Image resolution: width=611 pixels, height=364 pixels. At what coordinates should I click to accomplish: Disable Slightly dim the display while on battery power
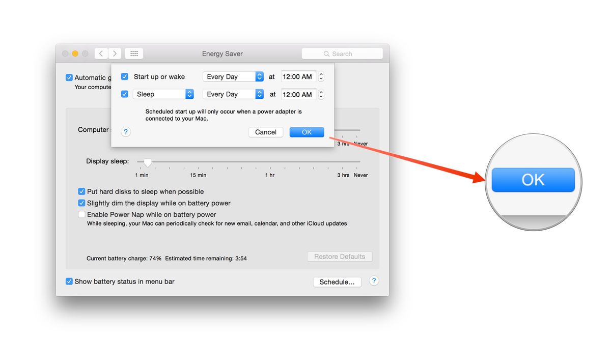tap(81, 203)
